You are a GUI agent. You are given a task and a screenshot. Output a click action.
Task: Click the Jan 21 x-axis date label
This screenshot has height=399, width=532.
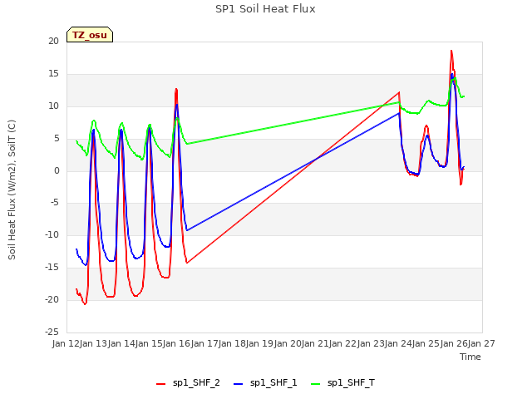click(x=315, y=343)
